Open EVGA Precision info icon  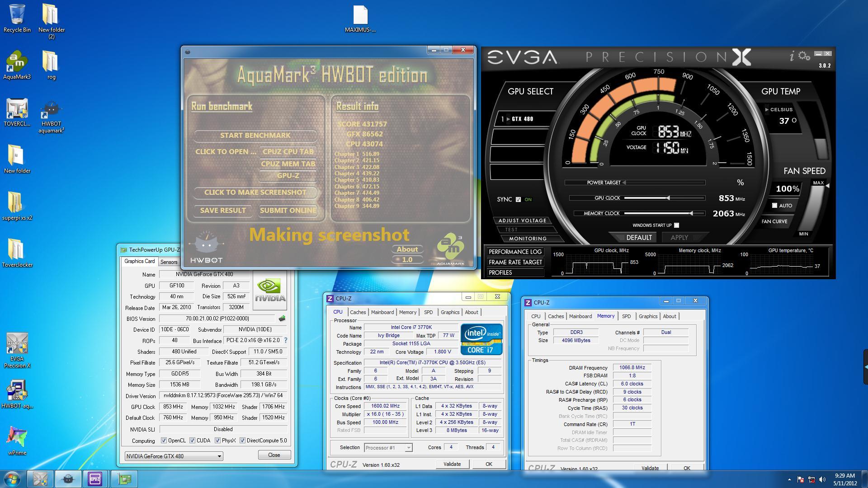point(792,56)
